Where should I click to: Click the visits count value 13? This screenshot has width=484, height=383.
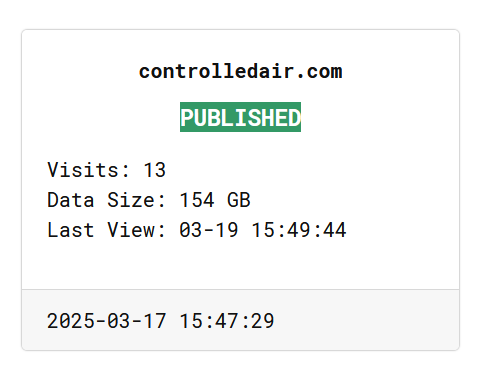[x=154, y=170]
